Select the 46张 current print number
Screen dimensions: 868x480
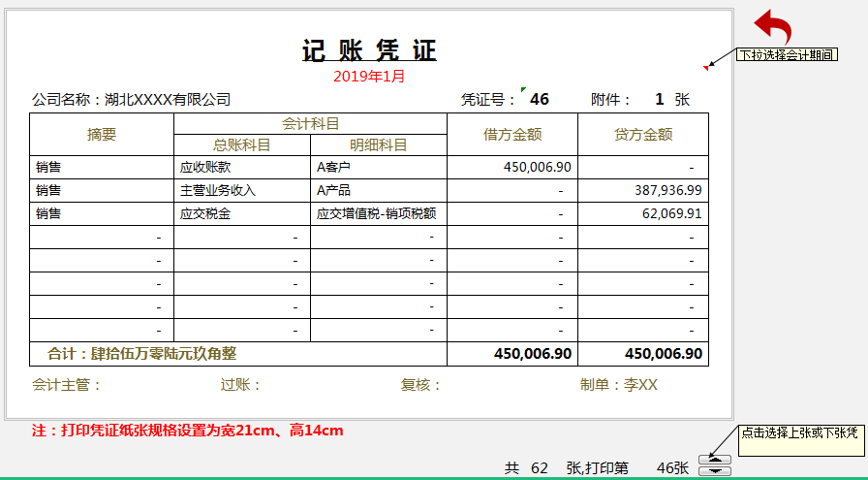pos(672,468)
